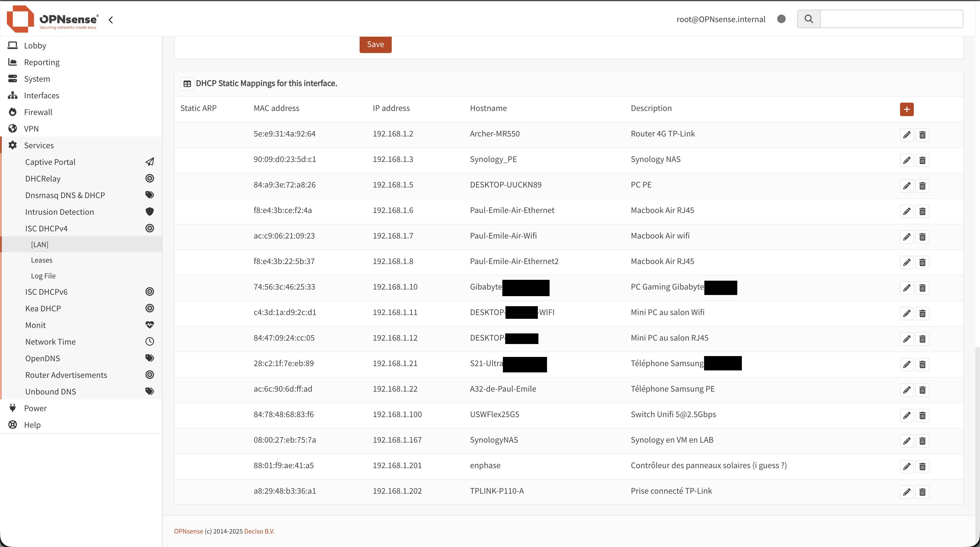Select the [LAN] interface tab
This screenshot has height=547, width=980.
(x=39, y=244)
